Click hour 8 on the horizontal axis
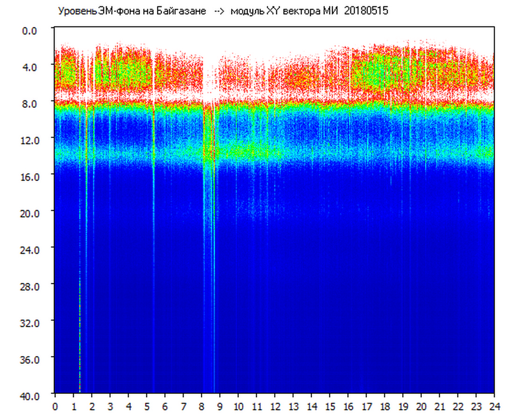This screenshot has height=420, width=512. click(x=201, y=406)
